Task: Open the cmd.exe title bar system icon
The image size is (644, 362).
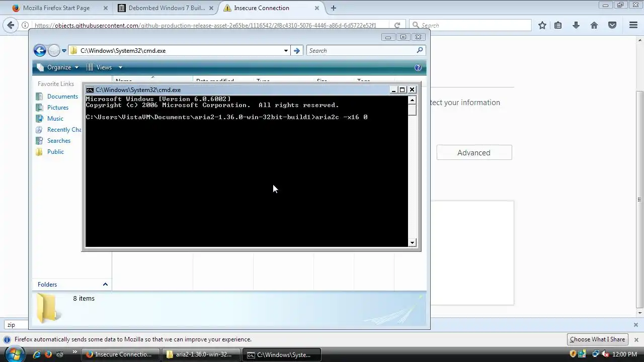Action: [x=90, y=90]
